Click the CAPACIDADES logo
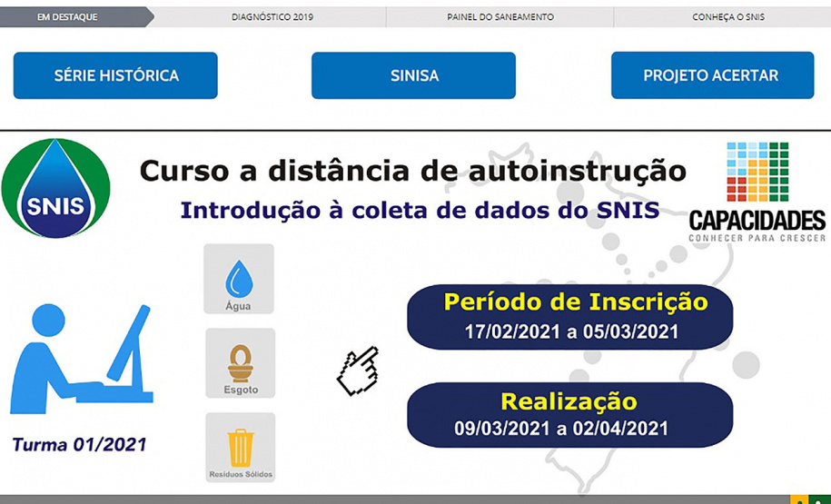The height and width of the screenshot is (504, 831). coord(757,193)
